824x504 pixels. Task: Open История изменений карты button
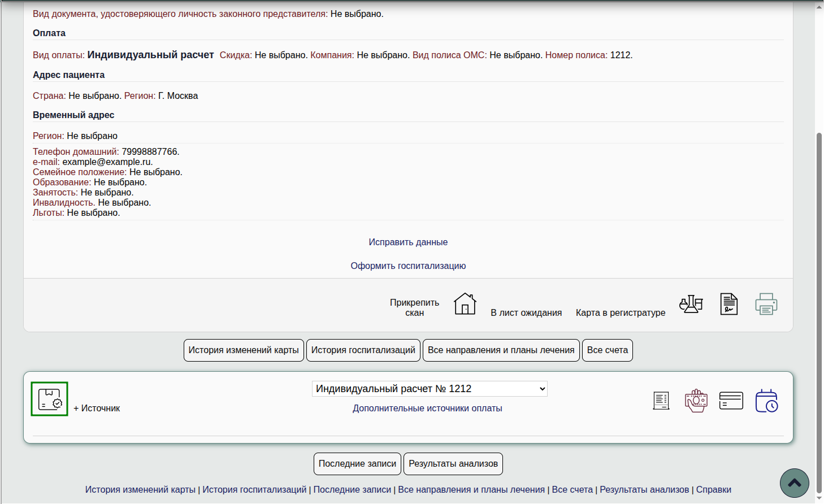244,350
